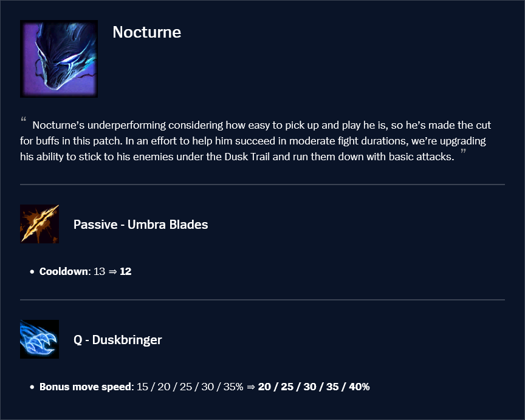Click the arrow between cooldown values
This screenshot has height=420, width=525.
pos(112,271)
